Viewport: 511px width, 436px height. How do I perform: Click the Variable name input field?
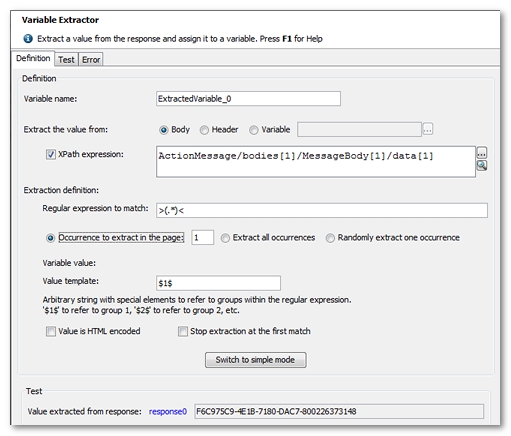pyautogui.click(x=248, y=99)
